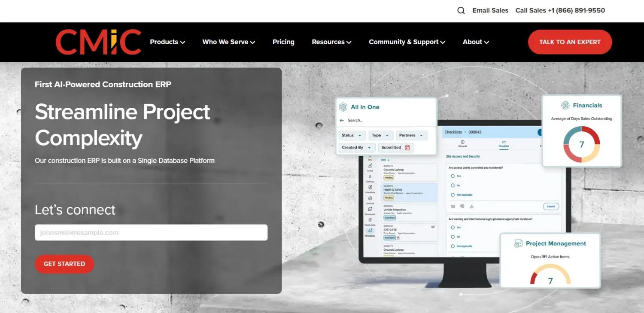Expand the Resources menu
The image size is (644, 313).
(331, 42)
